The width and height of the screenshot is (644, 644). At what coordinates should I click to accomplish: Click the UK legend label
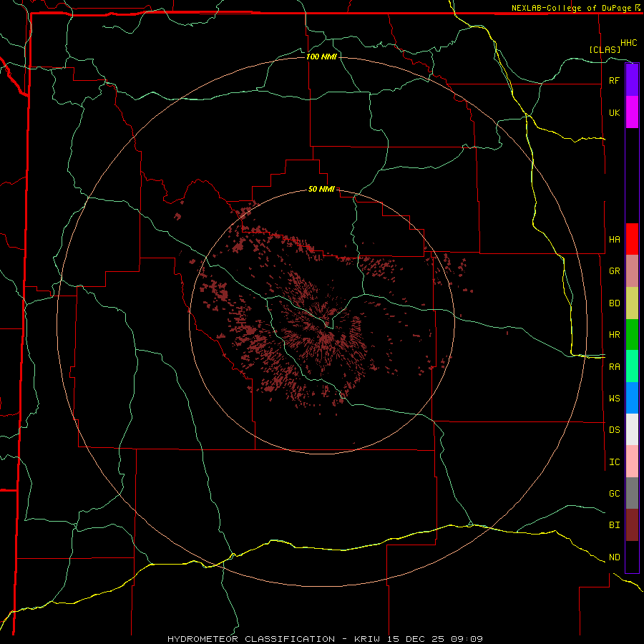(614, 112)
